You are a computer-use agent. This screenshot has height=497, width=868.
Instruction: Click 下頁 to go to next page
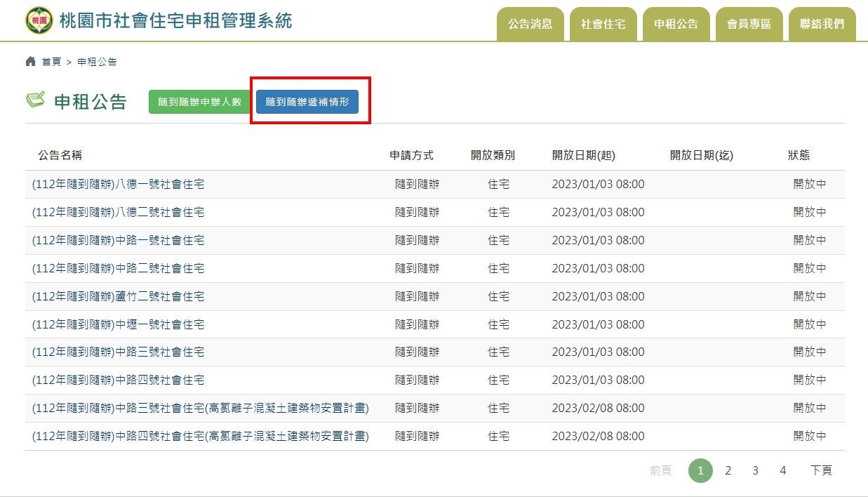[821, 470]
